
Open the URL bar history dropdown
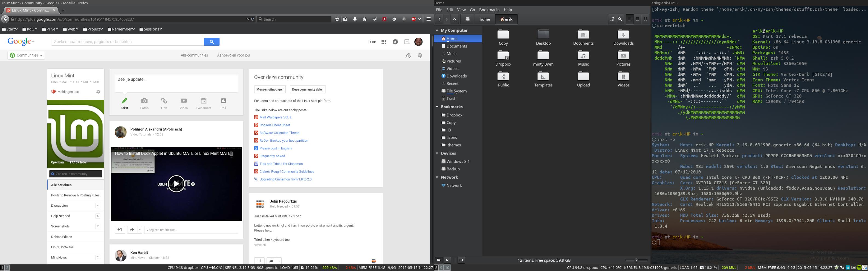[248, 19]
